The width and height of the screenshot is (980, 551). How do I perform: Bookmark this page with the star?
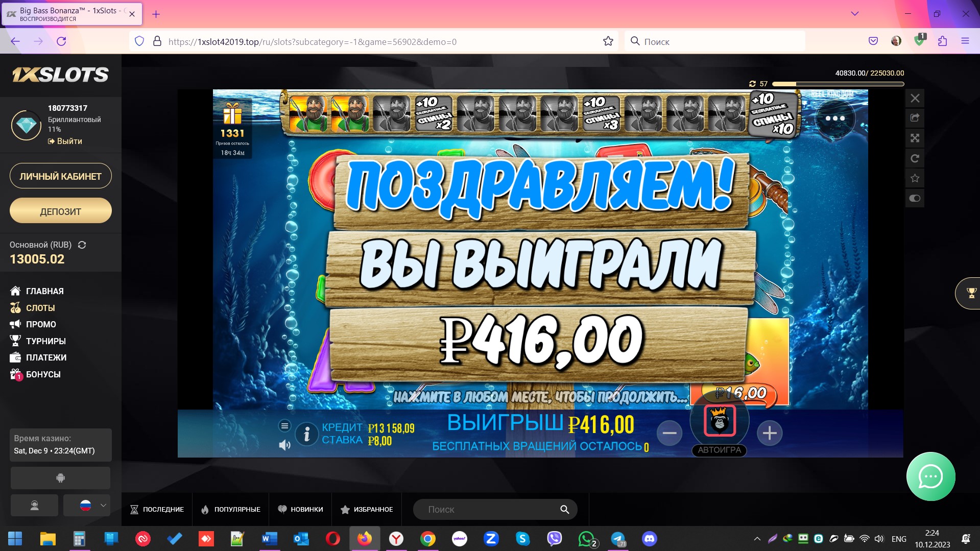click(608, 41)
